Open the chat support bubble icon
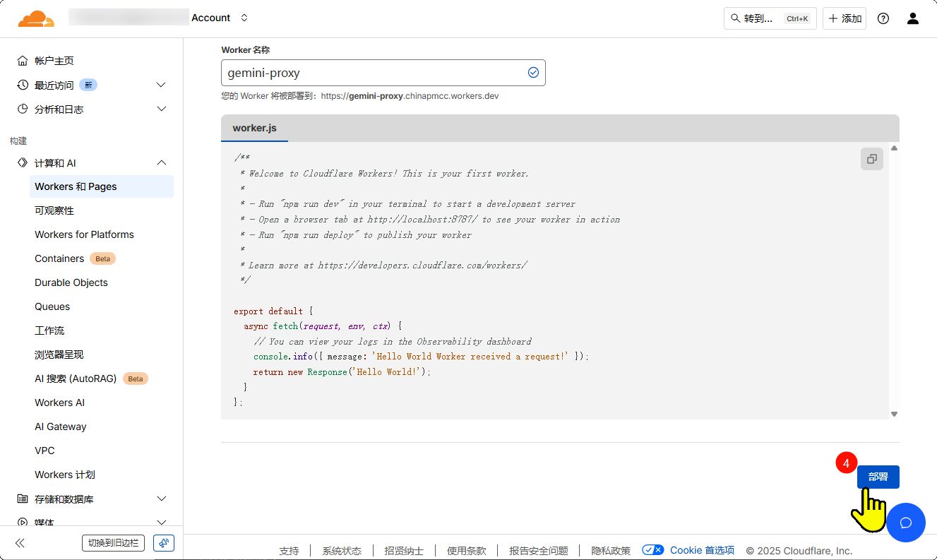The image size is (937, 560). [905, 523]
